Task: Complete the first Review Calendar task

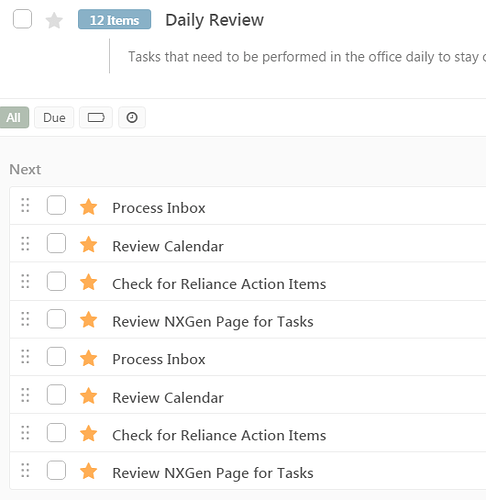Action: [x=56, y=243]
